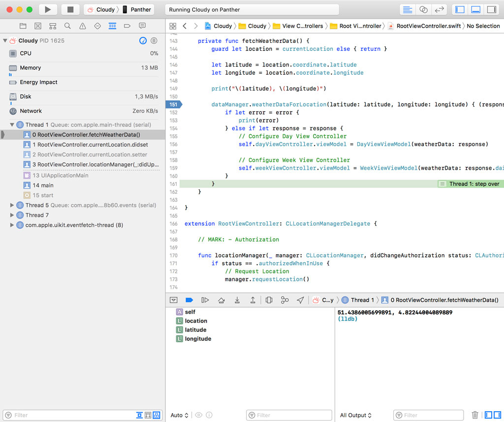Image resolution: width=504 pixels, height=422 pixels.
Task: Open the Debug Memory Graph tool
Action: point(284,300)
